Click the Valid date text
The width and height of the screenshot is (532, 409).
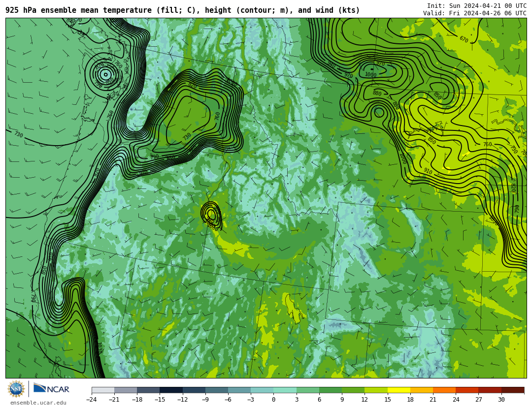click(x=475, y=13)
